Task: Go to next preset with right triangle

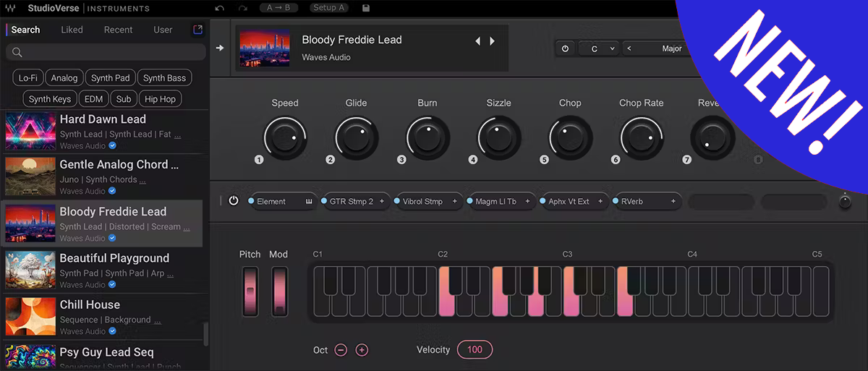Action: (492, 41)
